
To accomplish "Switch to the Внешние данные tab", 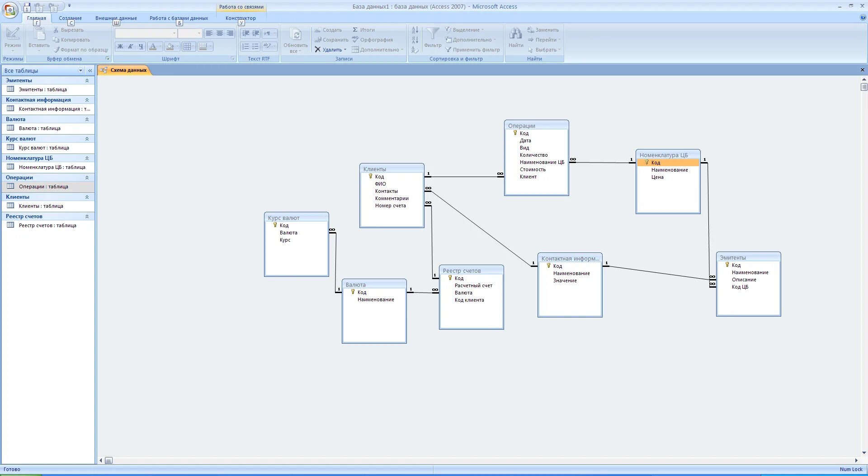I will pyautogui.click(x=116, y=18).
